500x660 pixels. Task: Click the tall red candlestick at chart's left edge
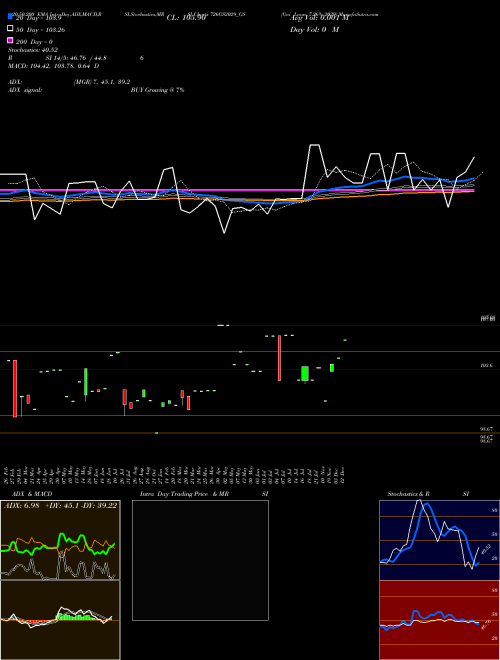pyautogui.click(x=15, y=389)
